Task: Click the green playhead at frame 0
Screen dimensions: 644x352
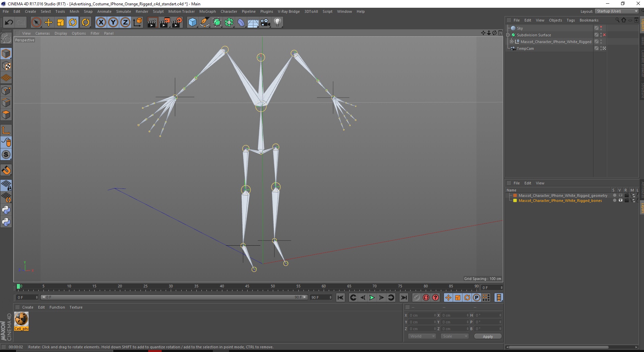Action: coord(18,286)
